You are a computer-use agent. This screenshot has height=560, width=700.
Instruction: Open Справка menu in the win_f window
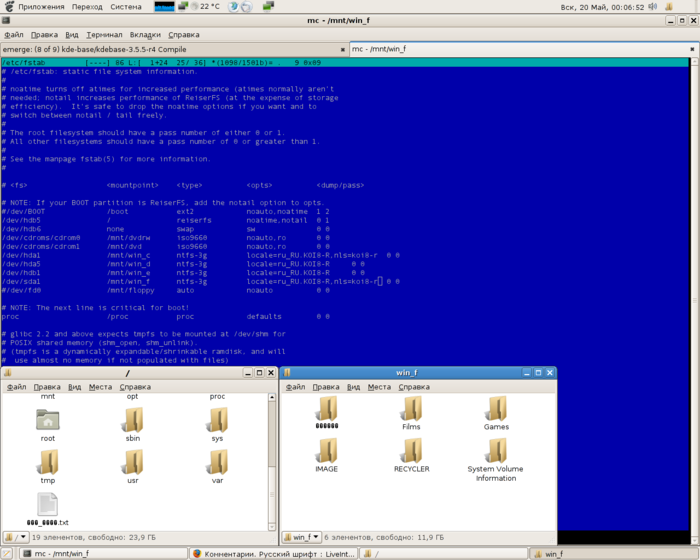414,387
